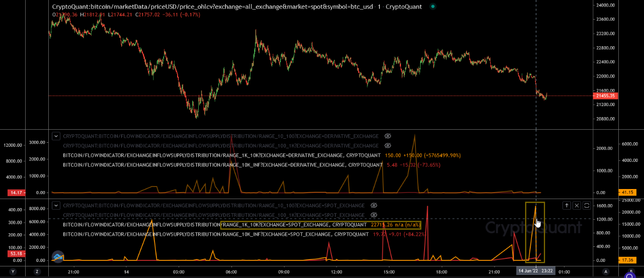The width and height of the screenshot is (644, 278).
Task: Select the main price_ohlcv symbol title
Action: coord(236,7)
